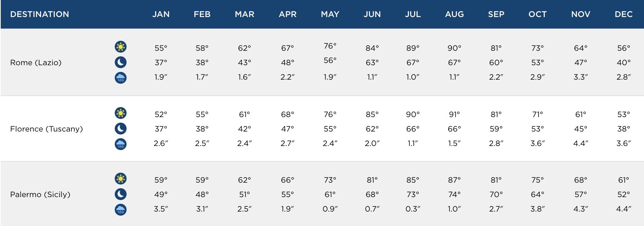Click the DEC column header
This screenshot has width=644, height=226.
coord(624,14)
